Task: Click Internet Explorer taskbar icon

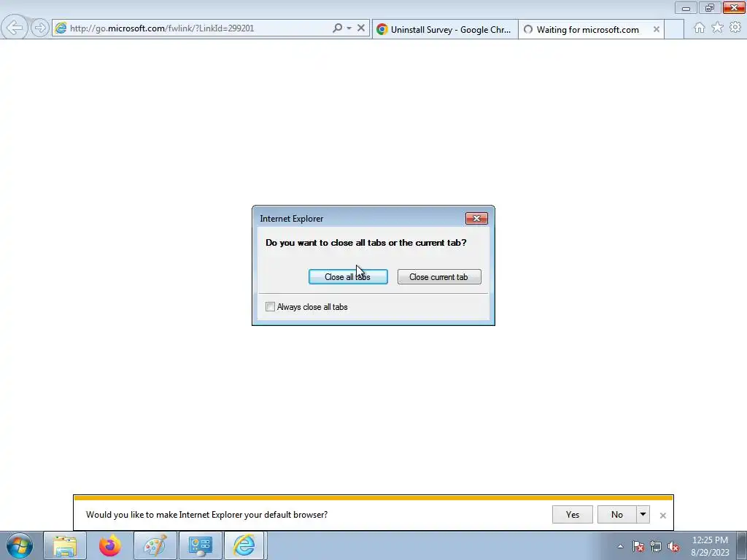Action: [x=244, y=545]
